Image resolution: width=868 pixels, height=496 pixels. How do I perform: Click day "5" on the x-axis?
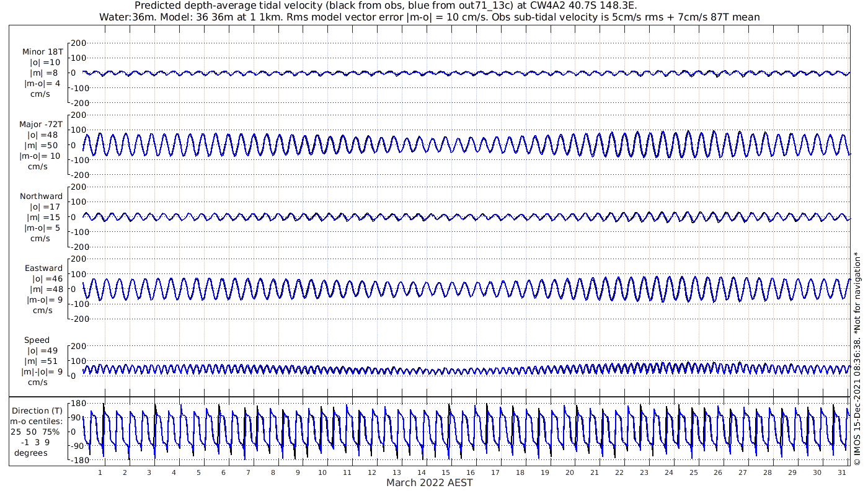(199, 472)
